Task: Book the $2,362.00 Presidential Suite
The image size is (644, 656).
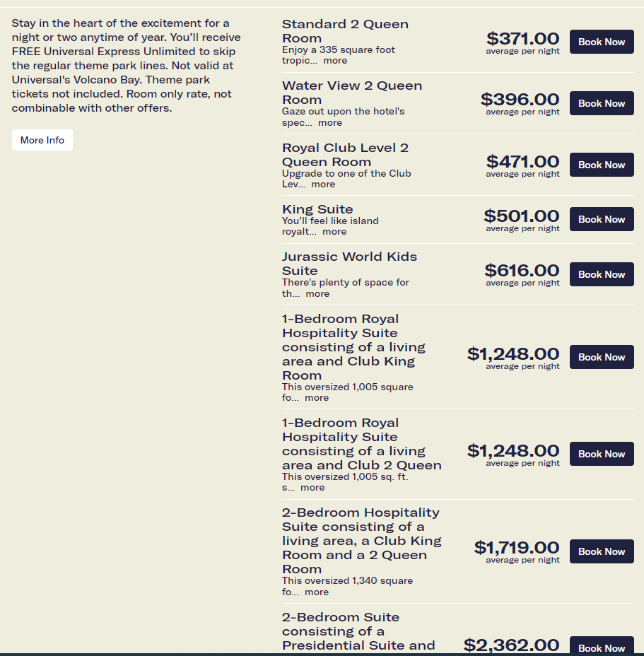Action: [x=602, y=648]
